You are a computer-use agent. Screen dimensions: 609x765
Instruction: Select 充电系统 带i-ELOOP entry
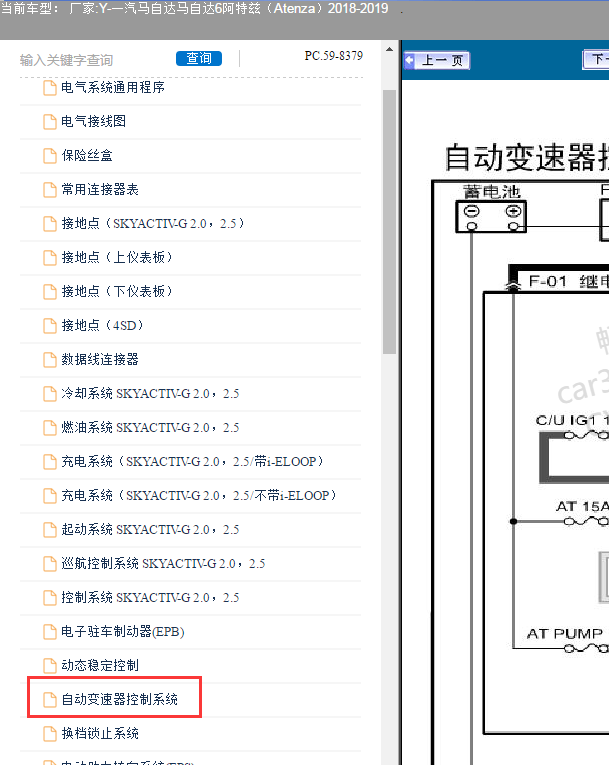(x=192, y=462)
